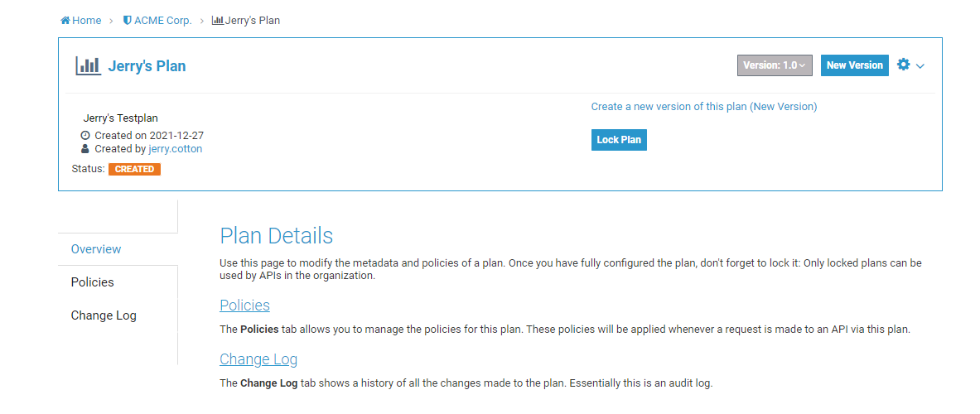Click the Lock Plan button
This screenshot has height=414, width=980.
(x=619, y=140)
